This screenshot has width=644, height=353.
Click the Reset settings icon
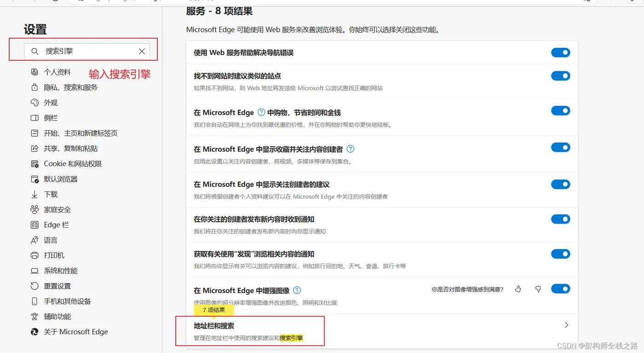34,286
